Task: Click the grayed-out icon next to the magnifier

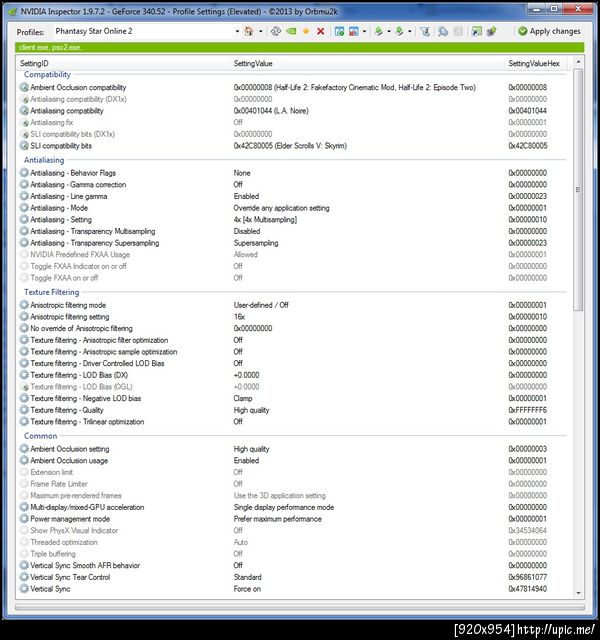Action: click(x=458, y=31)
